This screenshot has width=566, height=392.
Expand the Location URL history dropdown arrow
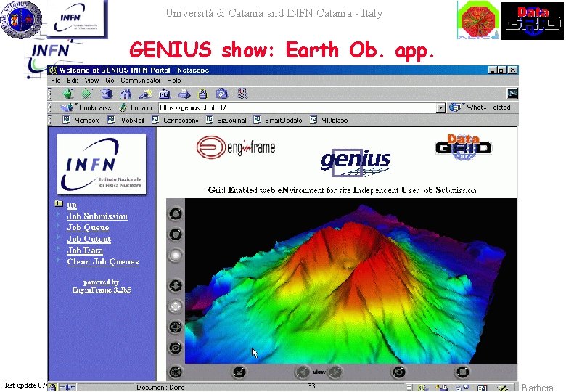(440, 107)
